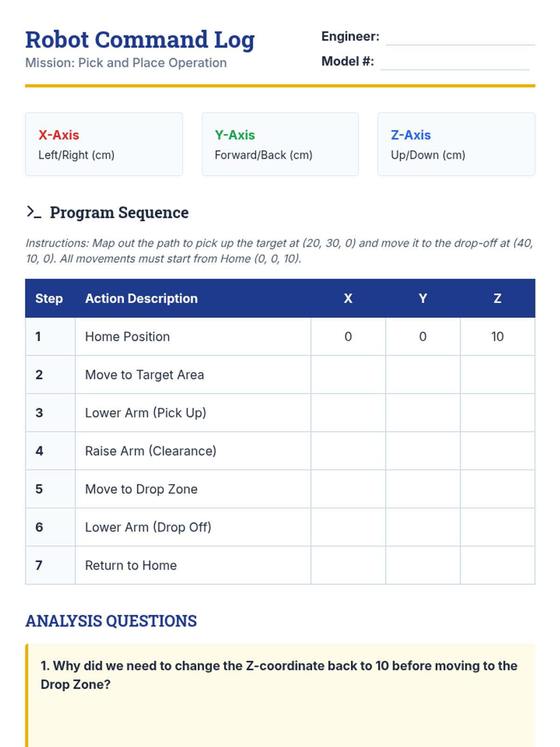
Task: Select the Z-Axis Up/Down card
Action: pos(456,144)
